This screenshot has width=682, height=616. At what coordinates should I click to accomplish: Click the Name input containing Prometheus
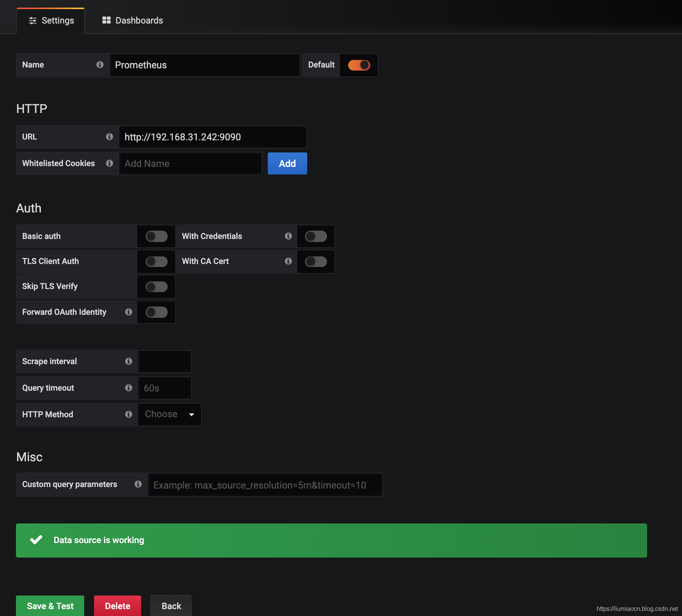205,65
